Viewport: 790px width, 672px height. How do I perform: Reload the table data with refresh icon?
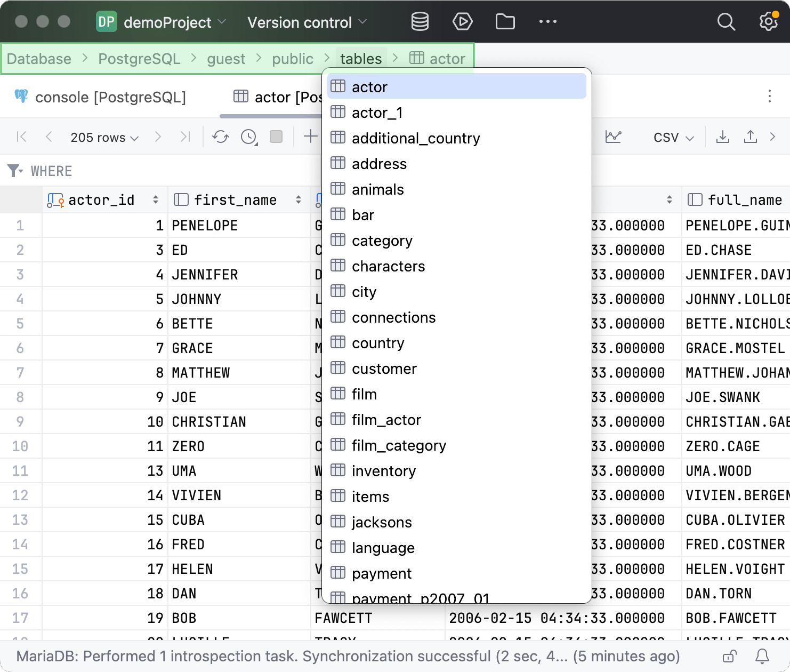[220, 137]
